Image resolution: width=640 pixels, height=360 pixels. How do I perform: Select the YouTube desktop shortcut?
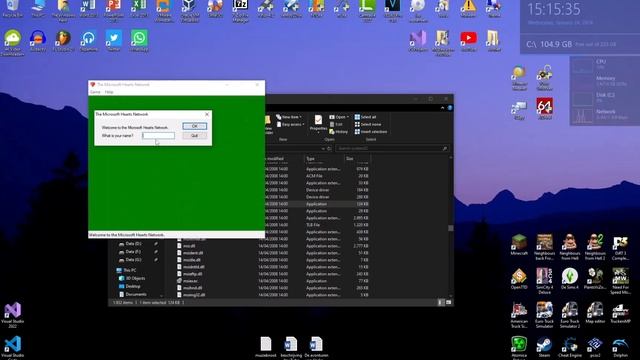pyautogui.click(x=468, y=41)
